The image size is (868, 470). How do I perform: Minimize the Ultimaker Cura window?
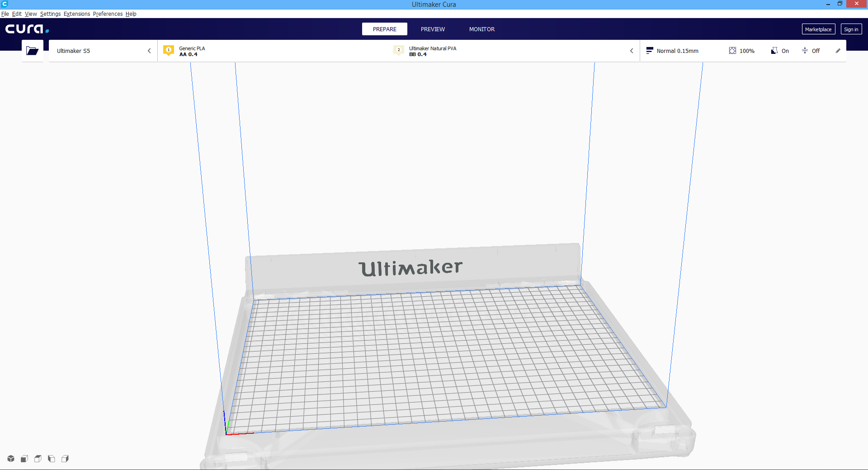point(828,4)
